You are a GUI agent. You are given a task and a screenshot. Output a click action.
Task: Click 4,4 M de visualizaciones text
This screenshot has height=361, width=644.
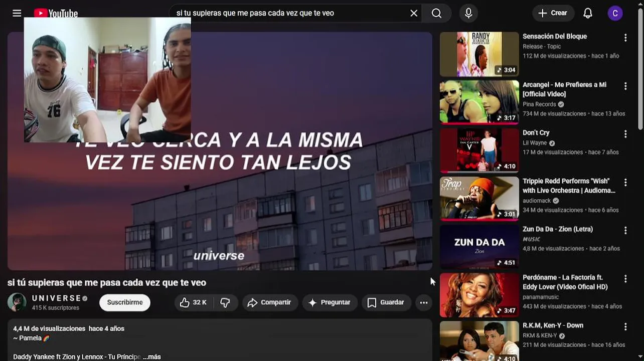coord(49,328)
